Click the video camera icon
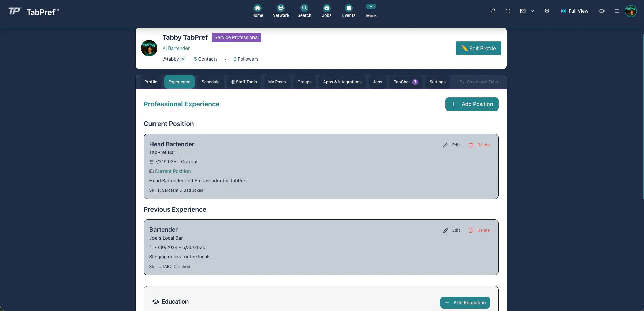Screen dimensions: 644x311 point(602,11)
